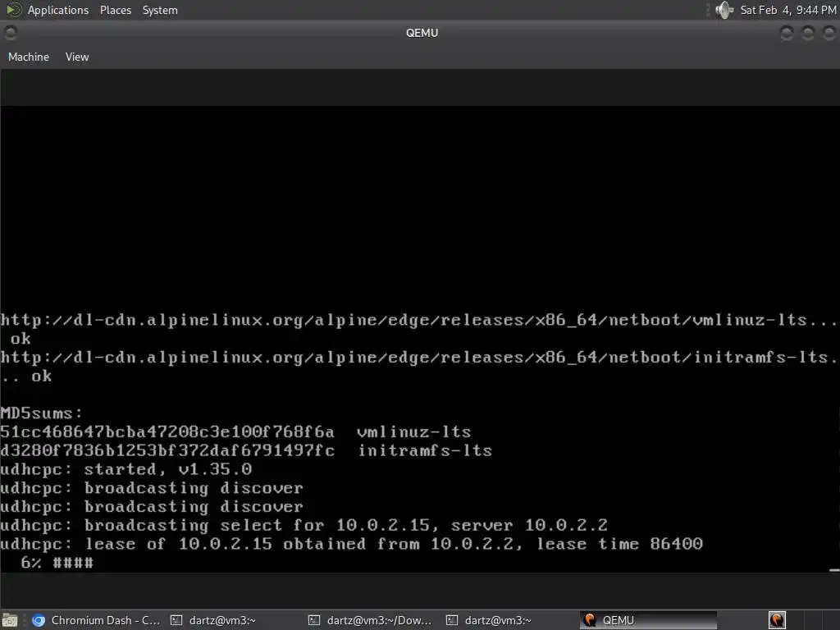Image resolution: width=840 pixels, height=630 pixels.
Task: Click the broadcasting select for 10.0.2.15 line
Action: tap(304, 525)
